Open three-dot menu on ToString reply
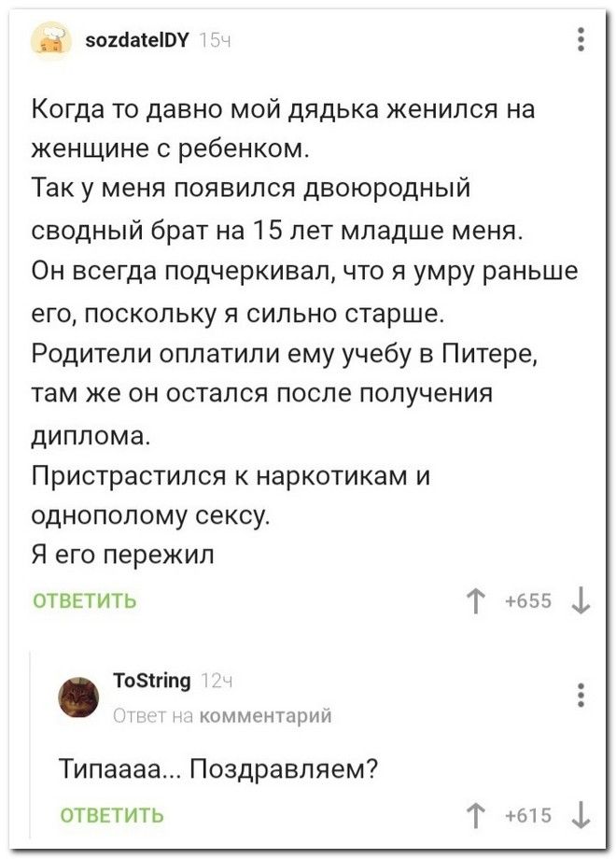Screen dimensions: 616x859 (581, 697)
